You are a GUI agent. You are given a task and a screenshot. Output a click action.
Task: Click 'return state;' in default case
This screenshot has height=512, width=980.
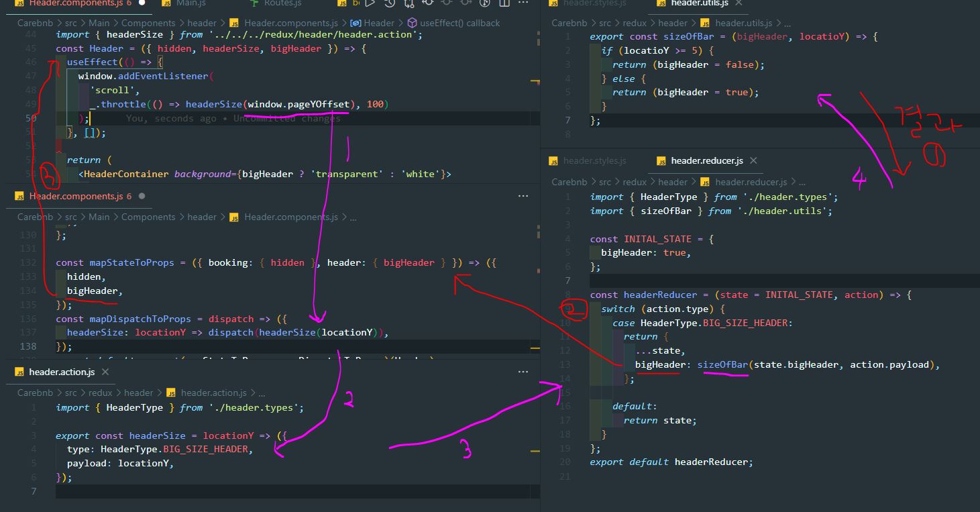660,420
